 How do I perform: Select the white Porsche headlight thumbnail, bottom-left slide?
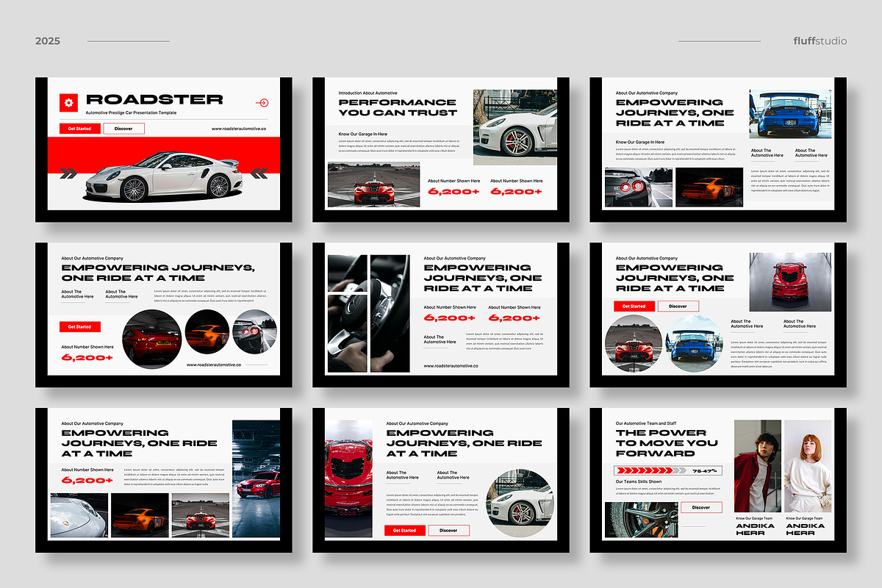click(x=79, y=514)
